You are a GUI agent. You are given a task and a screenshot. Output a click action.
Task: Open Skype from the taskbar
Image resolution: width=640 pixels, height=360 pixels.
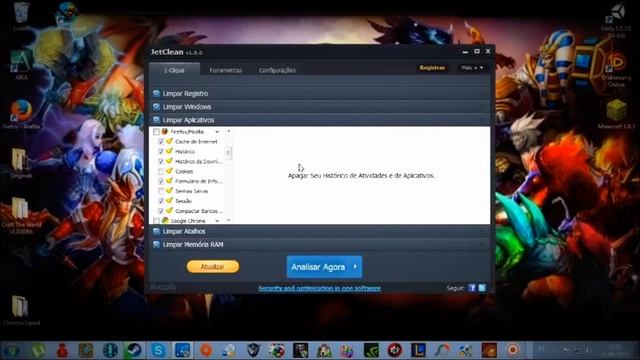[158, 350]
